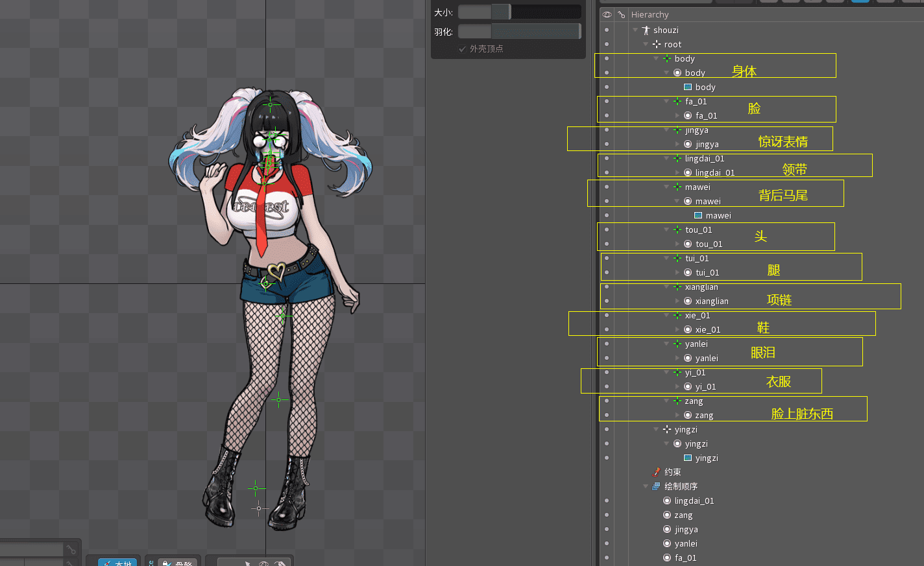The width and height of the screenshot is (924, 566).
Task: Expand the fa_01 slot node
Action: tap(677, 116)
